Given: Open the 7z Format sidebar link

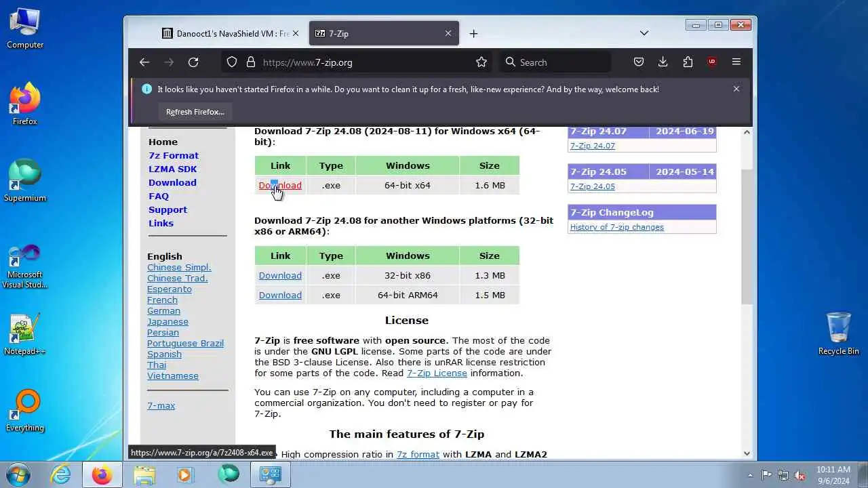Looking at the screenshot, I should click(x=174, y=155).
